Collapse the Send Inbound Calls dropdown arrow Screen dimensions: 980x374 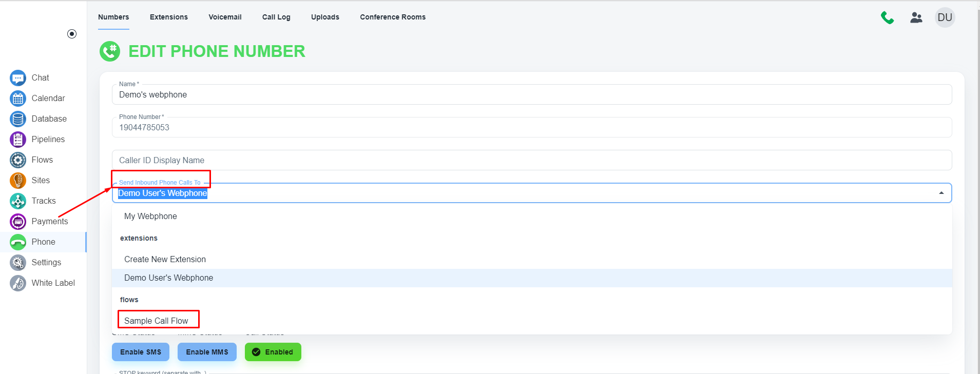[941, 193]
